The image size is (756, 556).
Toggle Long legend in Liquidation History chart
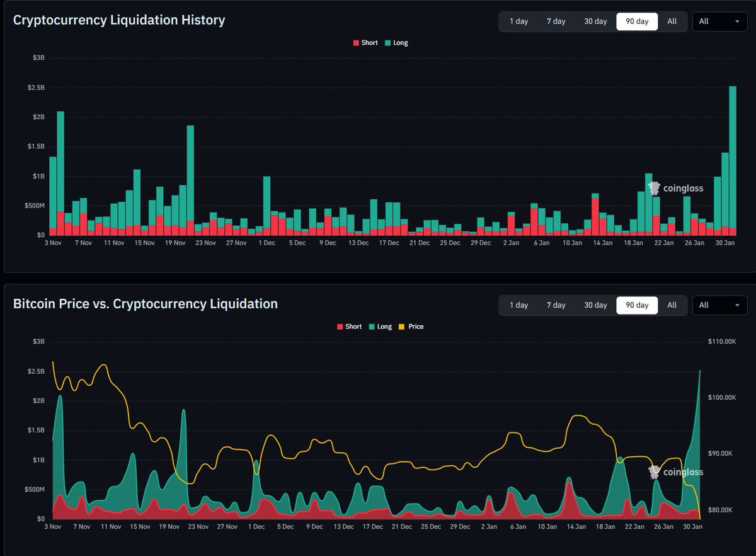(397, 43)
